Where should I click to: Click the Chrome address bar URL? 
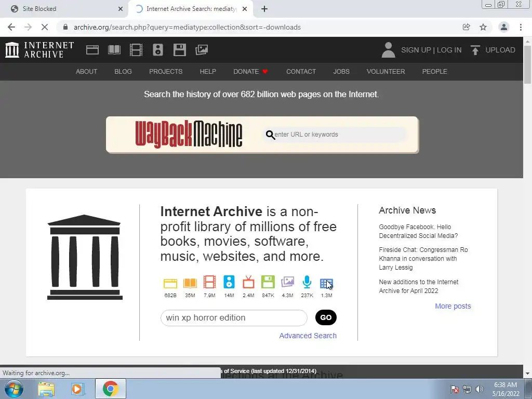187,27
